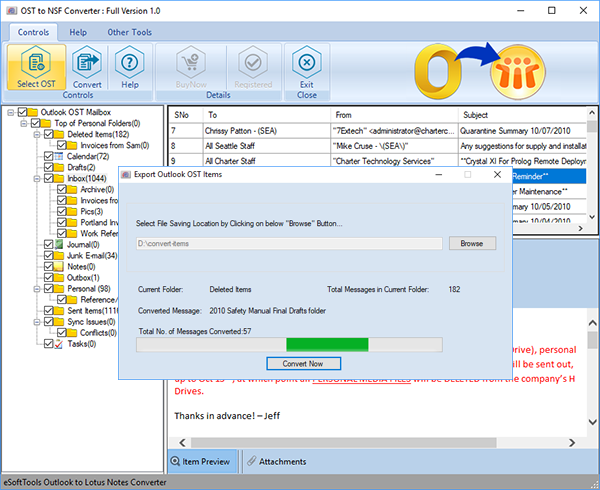Click the Notes(0) note icon

point(59,267)
